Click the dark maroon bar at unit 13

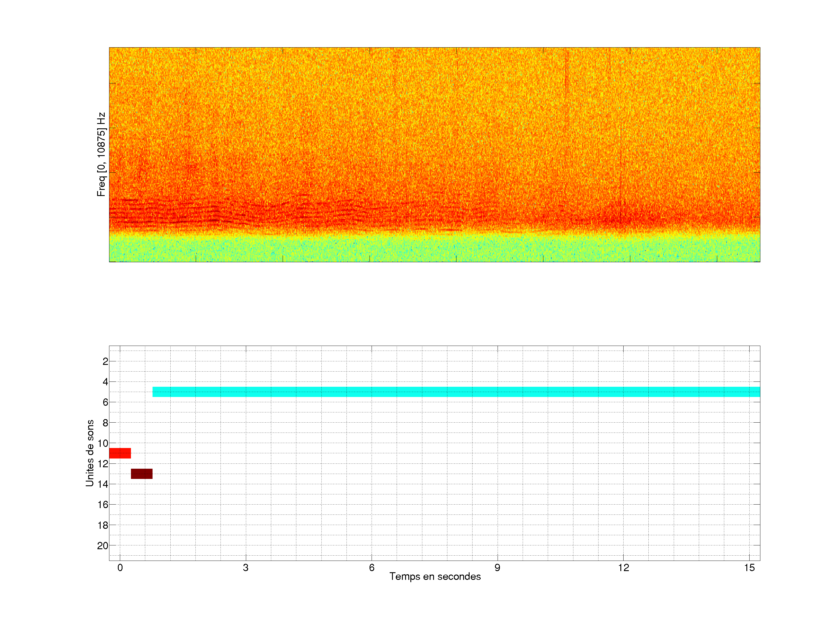(142, 474)
